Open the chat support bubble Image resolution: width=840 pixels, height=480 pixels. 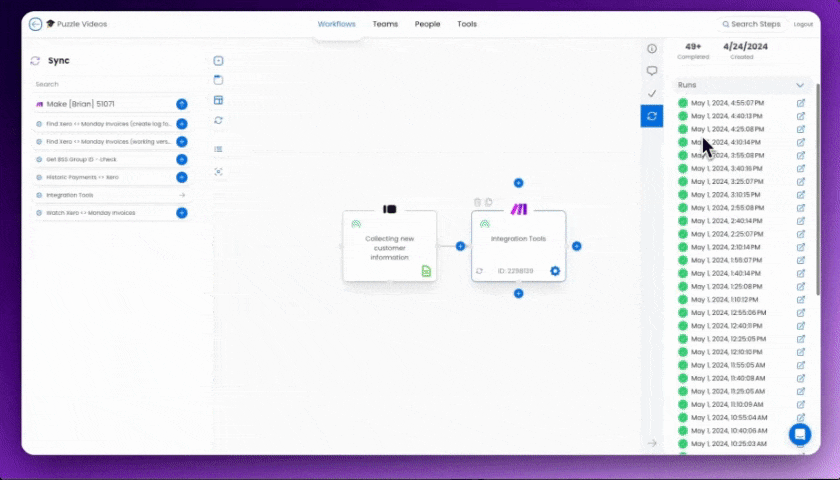[800, 434]
